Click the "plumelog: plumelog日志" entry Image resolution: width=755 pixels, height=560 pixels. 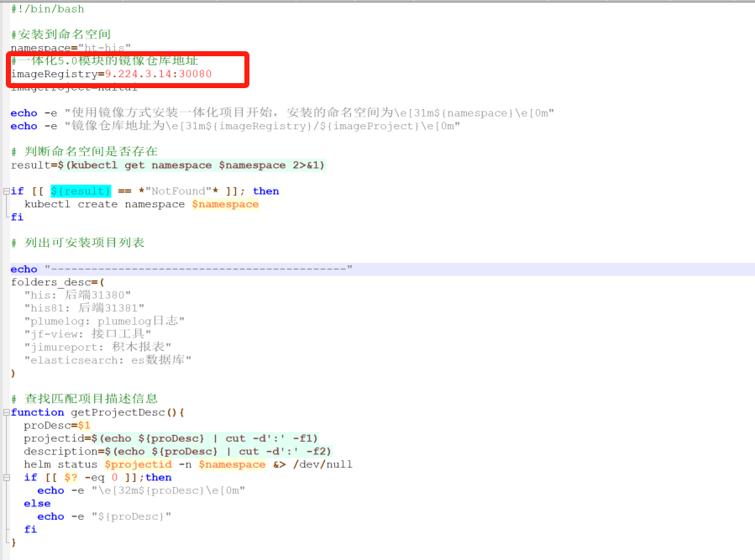[x=104, y=322]
